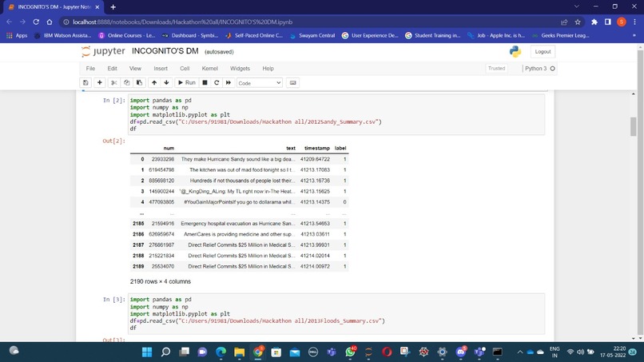Click the In [2] code cell editor
Image resolution: width=644 pixels, height=362 pixels.
click(x=336, y=114)
